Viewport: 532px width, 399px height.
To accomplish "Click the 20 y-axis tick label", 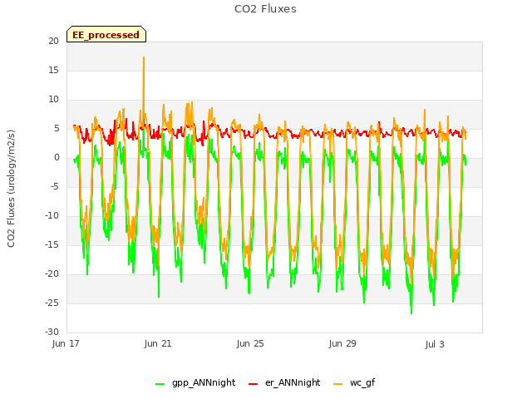I will (53, 41).
